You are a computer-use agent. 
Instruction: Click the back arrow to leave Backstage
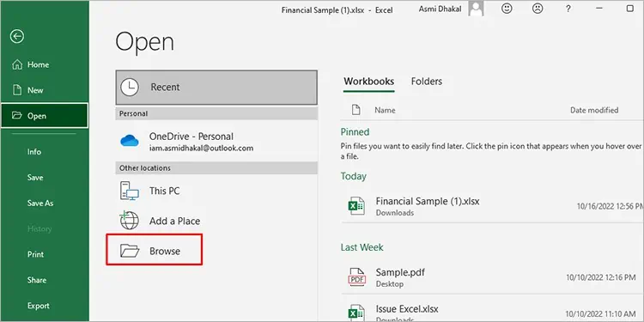tap(17, 37)
